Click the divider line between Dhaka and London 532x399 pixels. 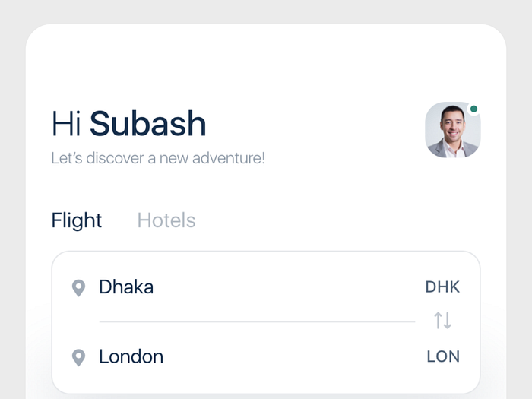point(257,322)
